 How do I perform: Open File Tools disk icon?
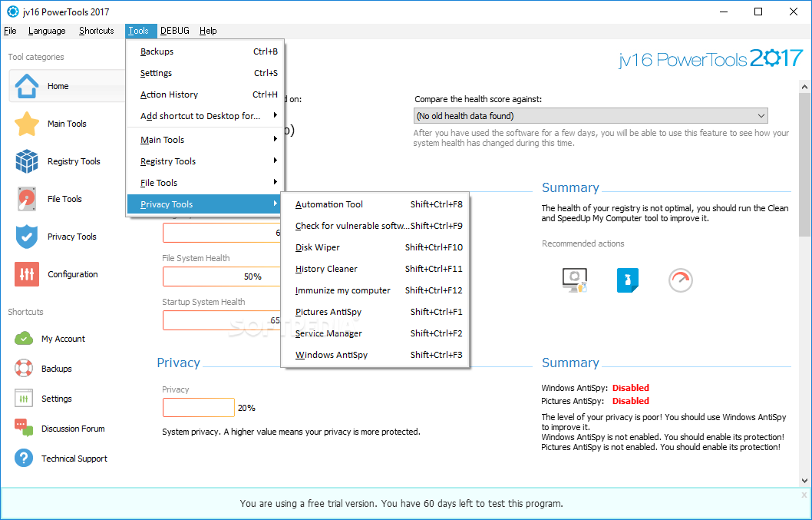click(26, 199)
